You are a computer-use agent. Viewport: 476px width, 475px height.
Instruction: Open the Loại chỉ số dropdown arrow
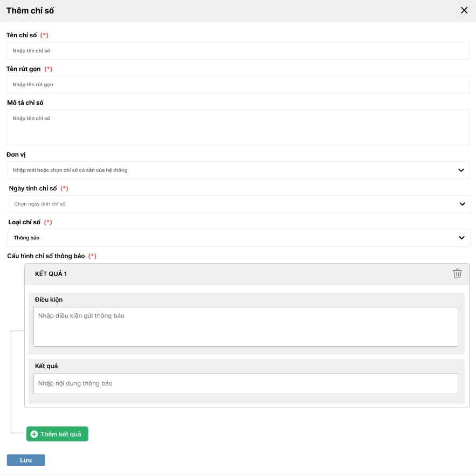pos(461,238)
